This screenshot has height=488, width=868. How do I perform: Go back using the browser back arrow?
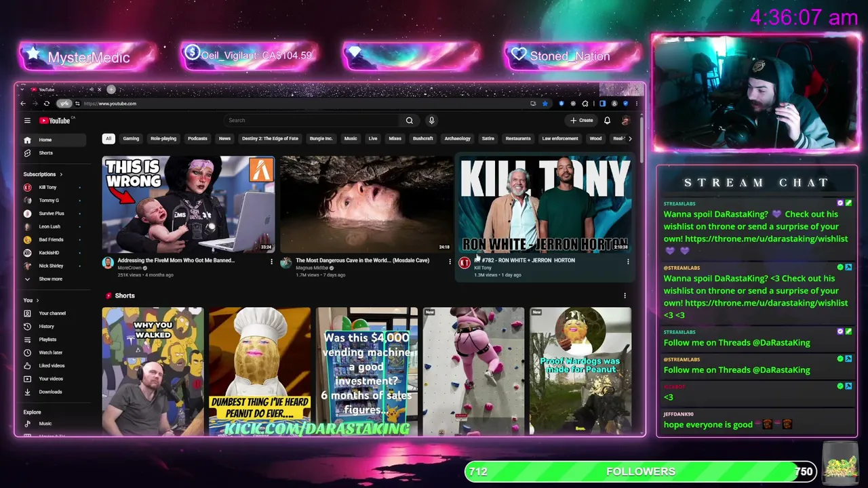click(x=23, y=104)
